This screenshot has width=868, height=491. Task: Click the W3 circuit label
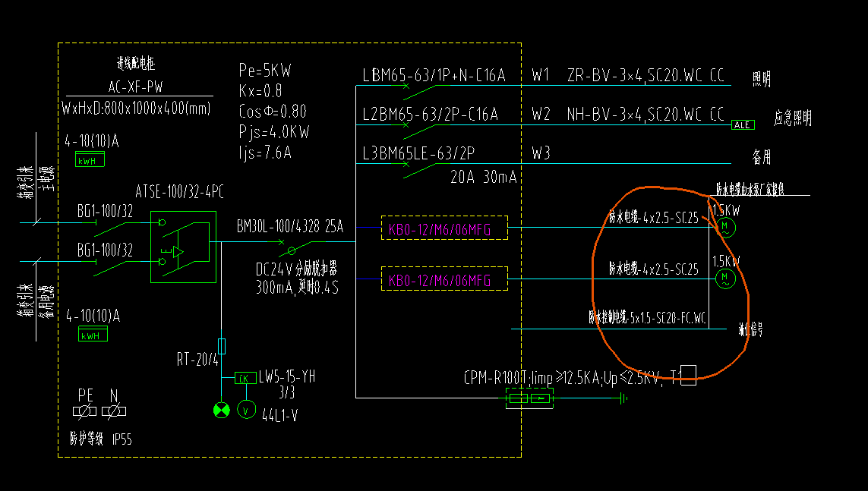click(x=541, y=153)
